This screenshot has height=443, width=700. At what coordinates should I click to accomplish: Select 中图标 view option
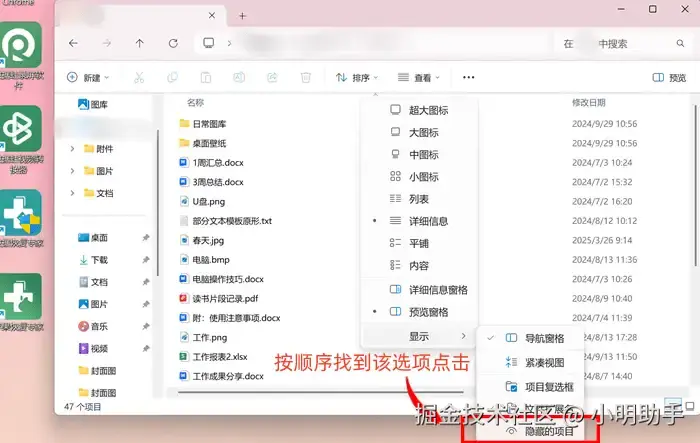[419, 155]
